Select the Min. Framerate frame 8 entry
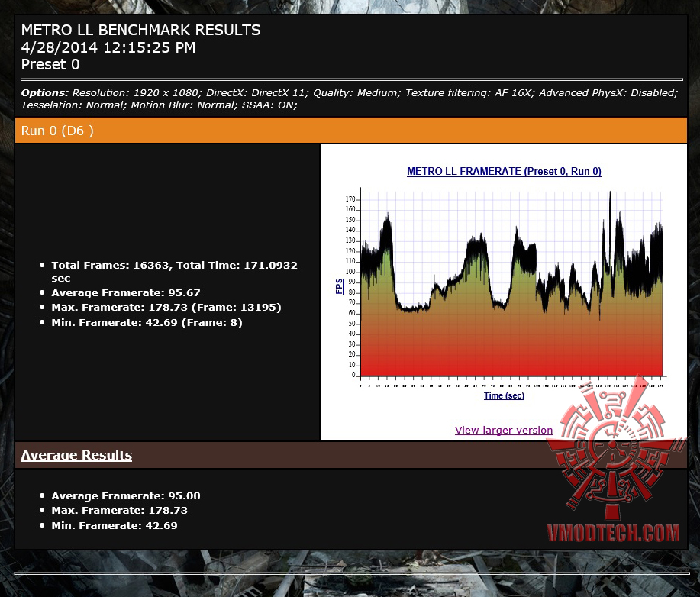Image resolution: width=700 pixels, height=597 pixels. point(147,322)
